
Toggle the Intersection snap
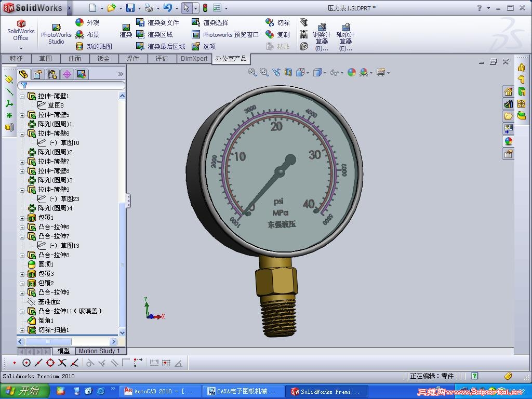point(62,363)
